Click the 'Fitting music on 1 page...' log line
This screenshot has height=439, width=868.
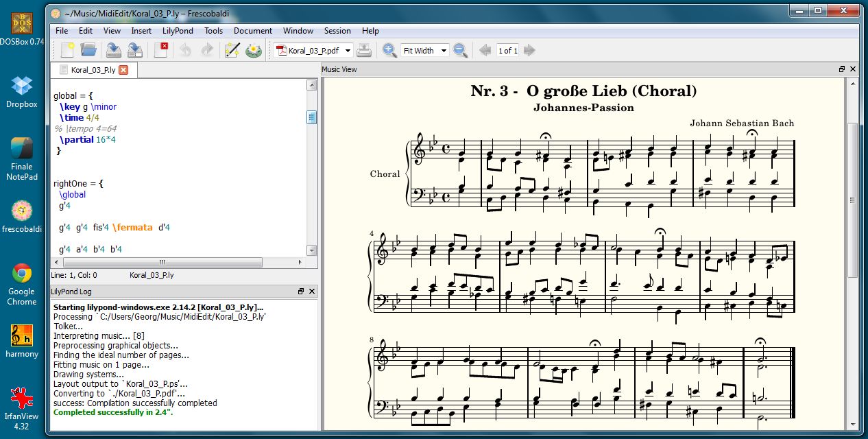(101, 364)
